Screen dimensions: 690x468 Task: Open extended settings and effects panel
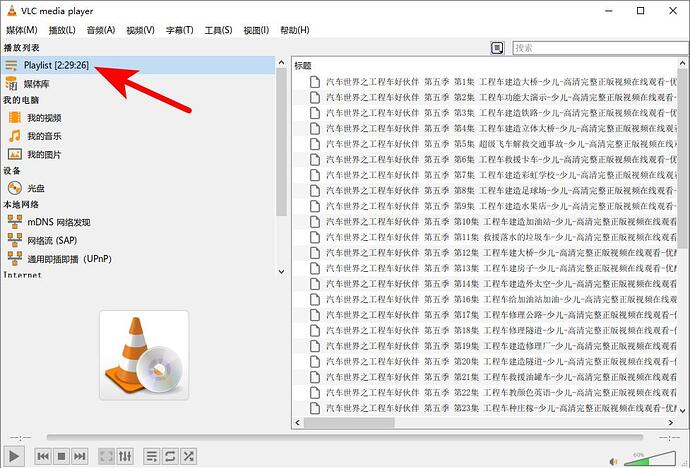125,456
